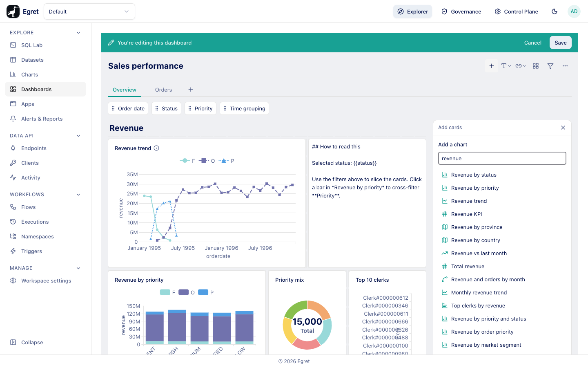
Task: Add Revenue by province map chart
Action: pos(502,227)
